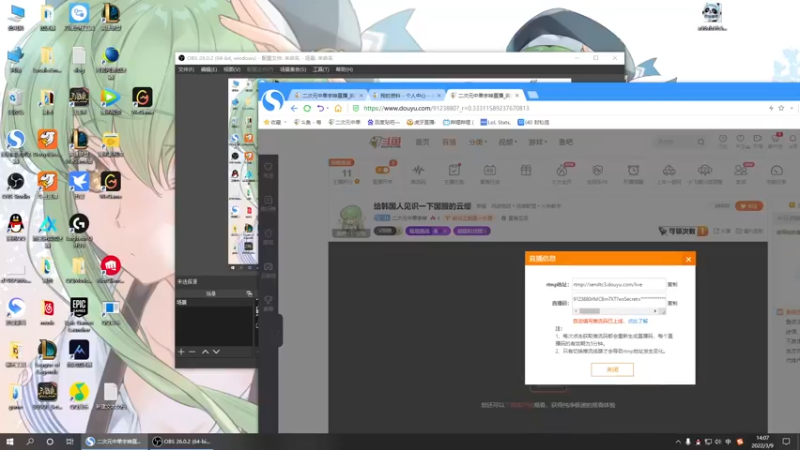Open the new tab button
Image resolution: width=800 pixels, height=450 pixels.
pos(532,95)
